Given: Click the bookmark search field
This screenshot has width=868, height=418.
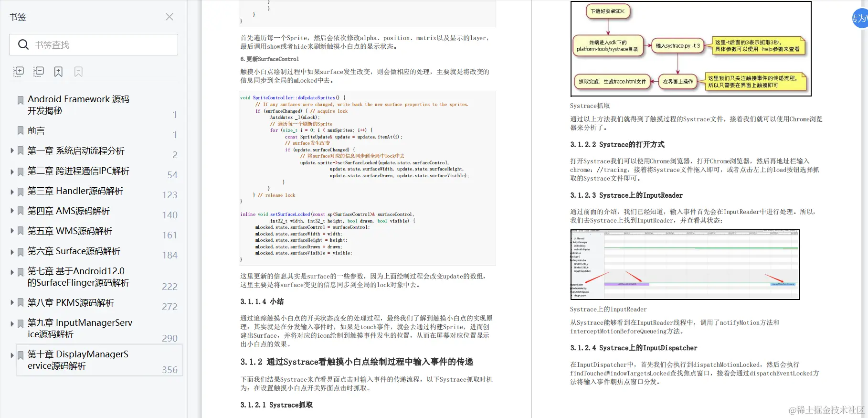Looking at the screenshot, I should [94, 44].
